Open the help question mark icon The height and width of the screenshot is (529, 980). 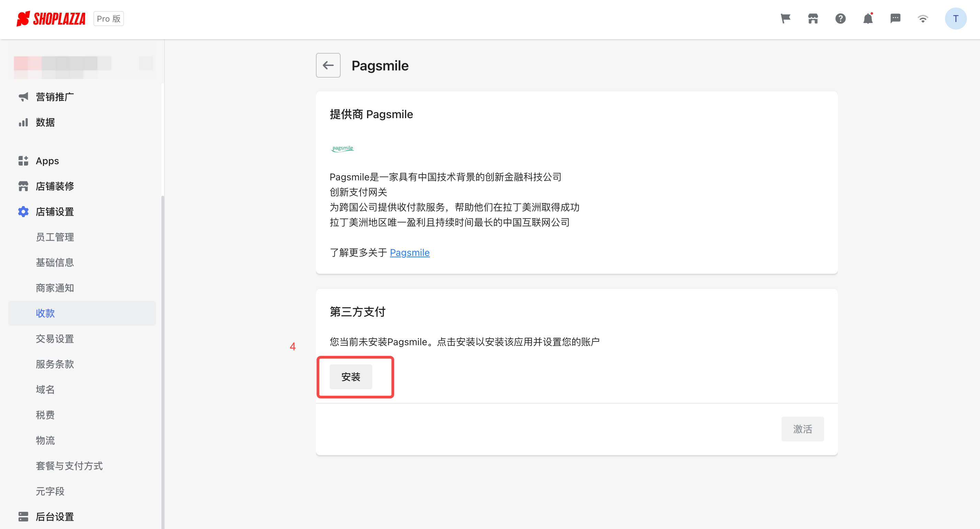[840, 19]
